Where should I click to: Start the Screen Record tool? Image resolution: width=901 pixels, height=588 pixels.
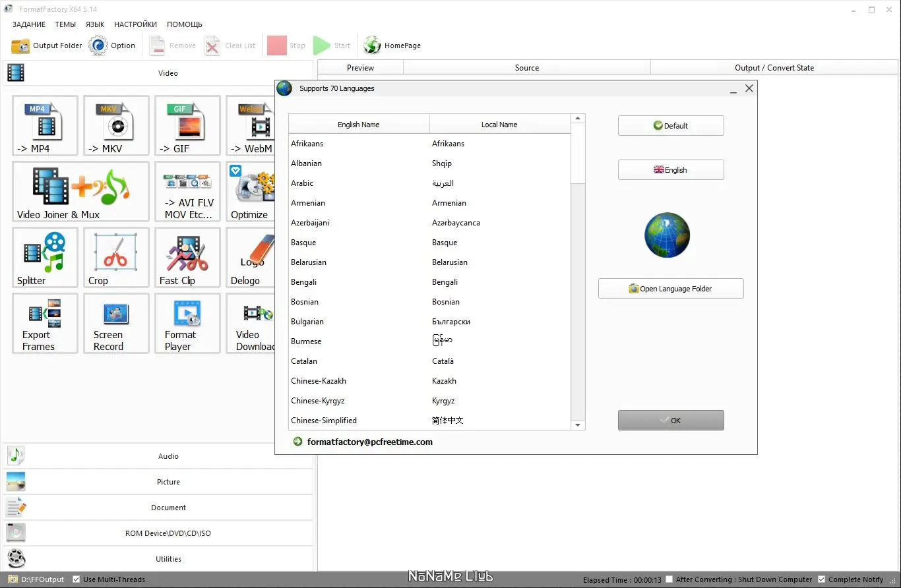tap(116, 323)
